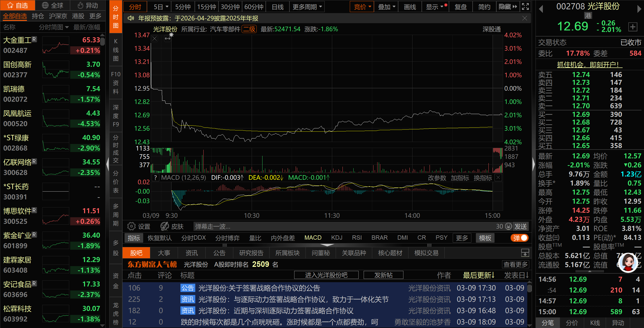Click the layout icon right of 模拟交易 tab
The width and height of the screenshot is (644, 328).
525,253
